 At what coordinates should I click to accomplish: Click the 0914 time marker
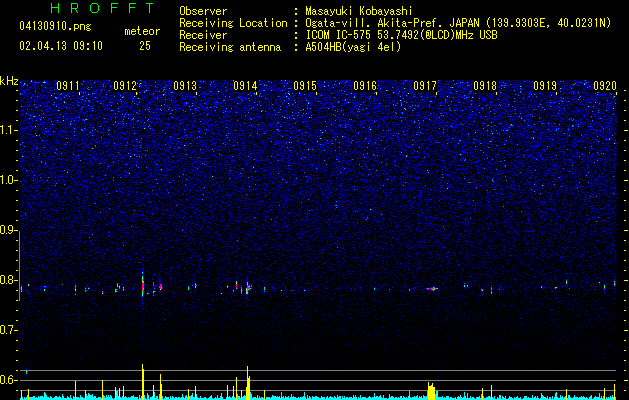click(245, 86)
